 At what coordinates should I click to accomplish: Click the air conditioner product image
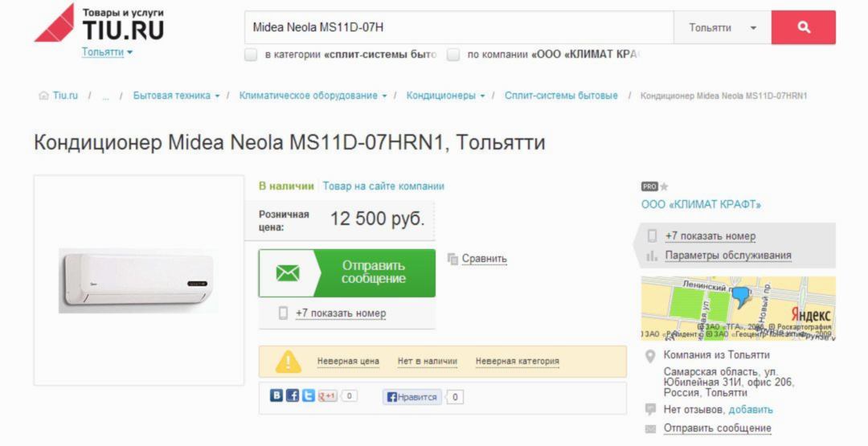(138, 280)
